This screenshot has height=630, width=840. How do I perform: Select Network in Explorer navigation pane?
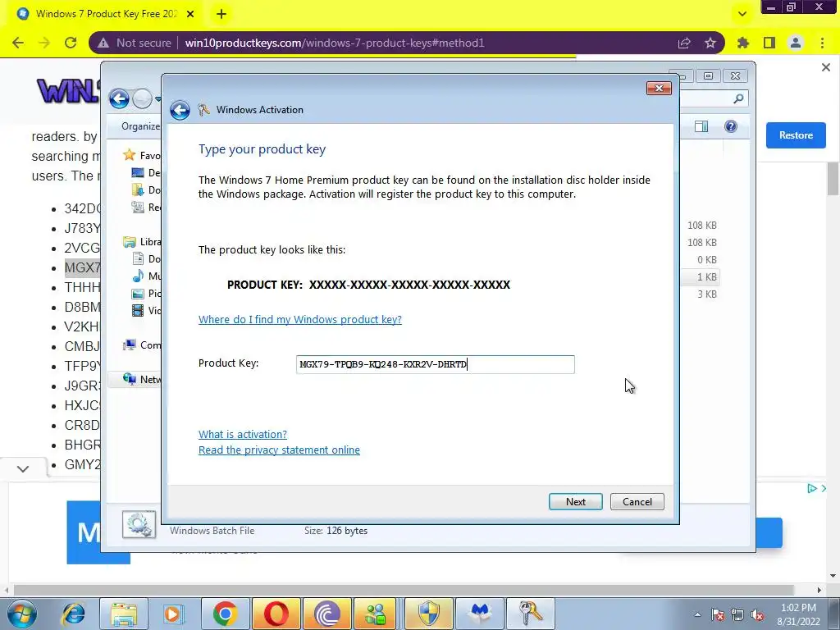click(x=142, y=379)
